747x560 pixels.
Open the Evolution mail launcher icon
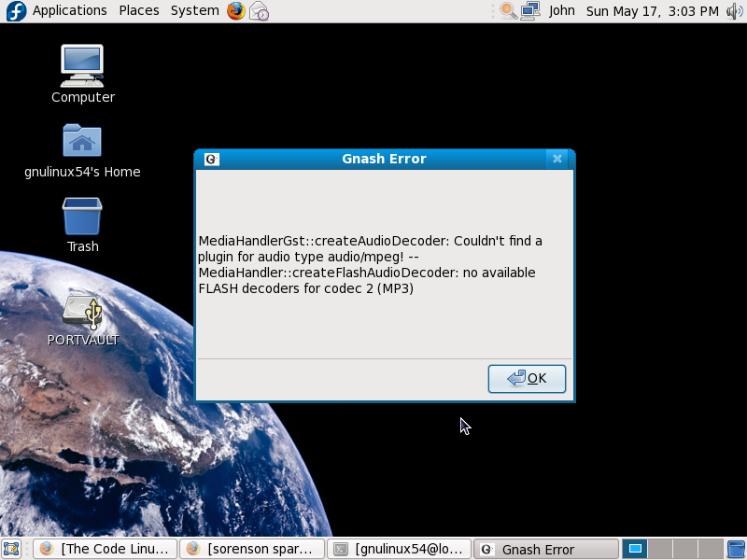tap(260, 10)
